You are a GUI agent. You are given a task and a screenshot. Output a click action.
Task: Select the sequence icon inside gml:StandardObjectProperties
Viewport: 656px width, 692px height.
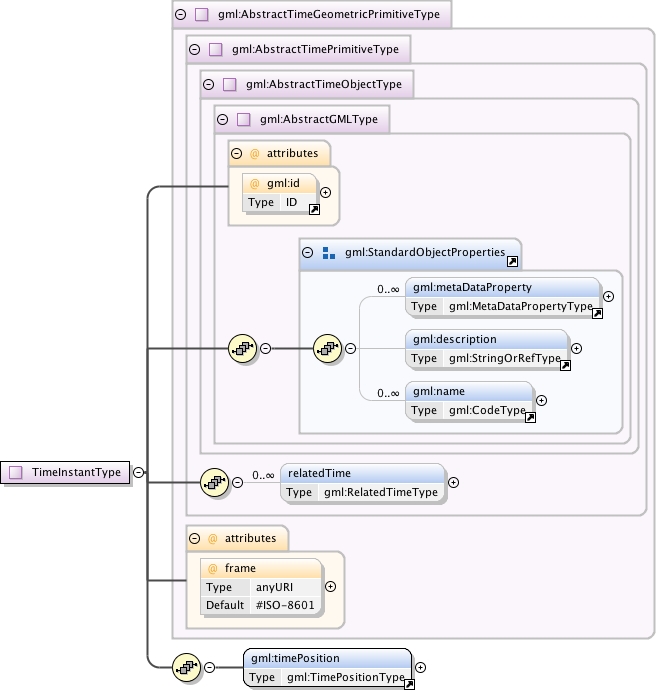tap(327, 349)
